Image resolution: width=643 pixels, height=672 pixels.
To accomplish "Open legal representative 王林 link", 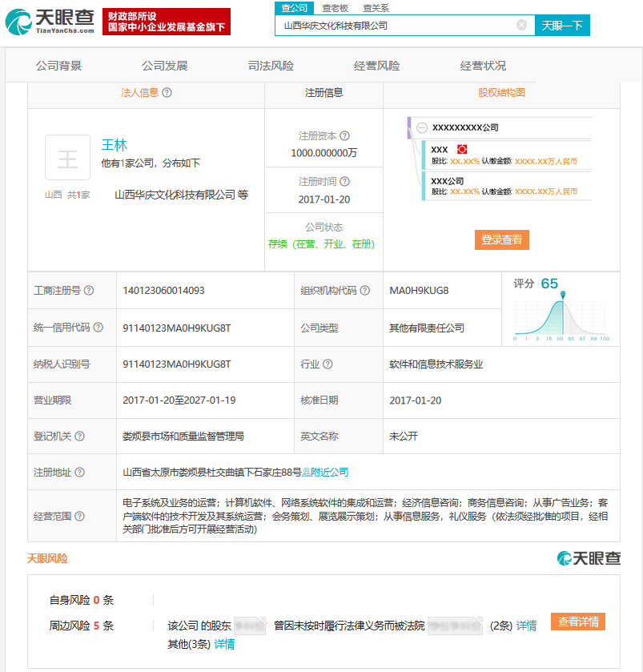I will (x=115, y=145).
